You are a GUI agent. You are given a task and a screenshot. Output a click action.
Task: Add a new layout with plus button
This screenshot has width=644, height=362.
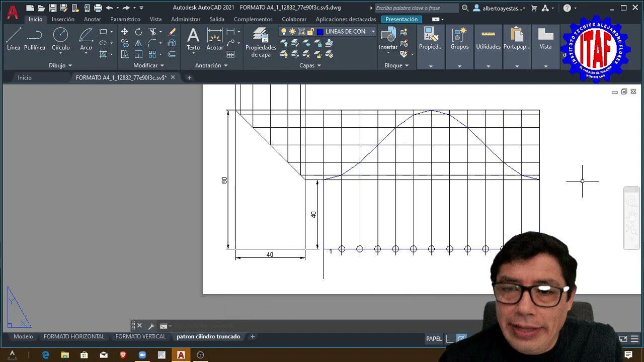253,337
